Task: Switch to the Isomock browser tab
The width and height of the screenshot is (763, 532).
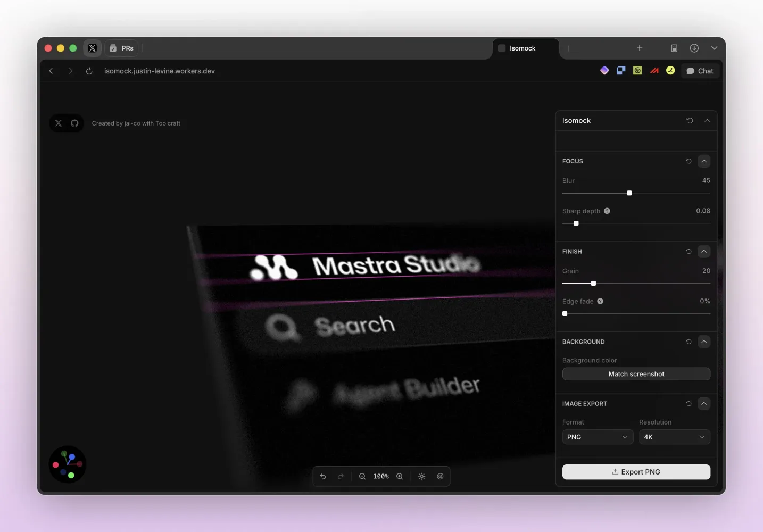Action: 526,48
